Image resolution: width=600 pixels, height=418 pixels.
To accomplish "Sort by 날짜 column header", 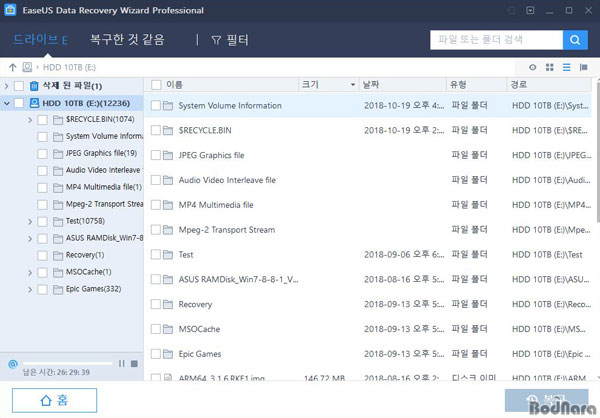I will [x=371, y=85].
